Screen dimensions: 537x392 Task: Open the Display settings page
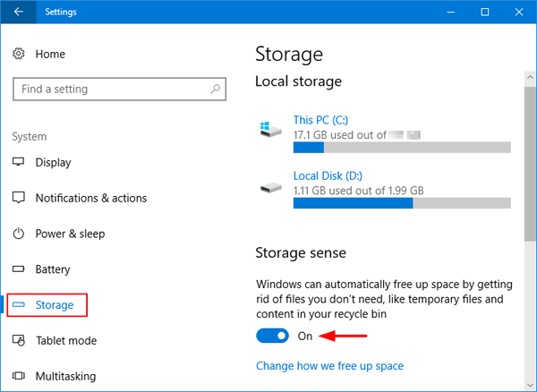53,163
